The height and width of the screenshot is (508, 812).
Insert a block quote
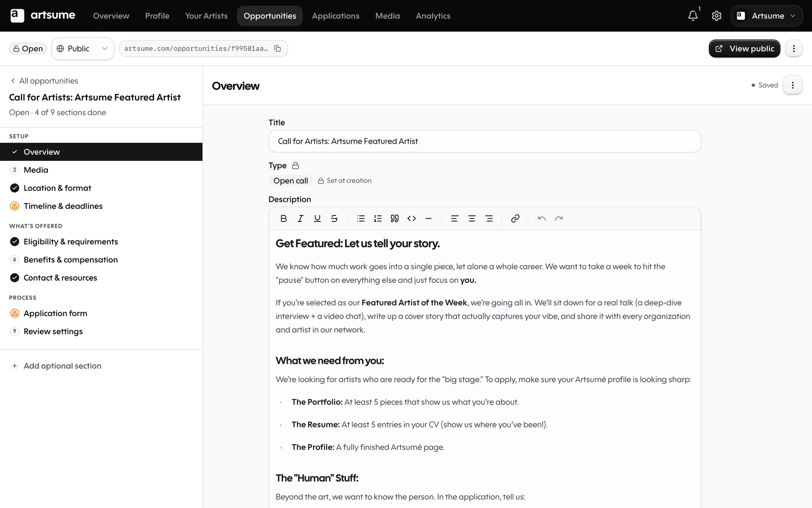pyautogui.click(x=395, y=218)
